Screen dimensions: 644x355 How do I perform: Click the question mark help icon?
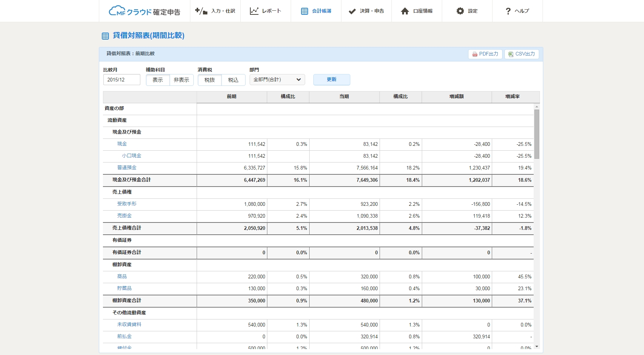[x=508, y=11]
